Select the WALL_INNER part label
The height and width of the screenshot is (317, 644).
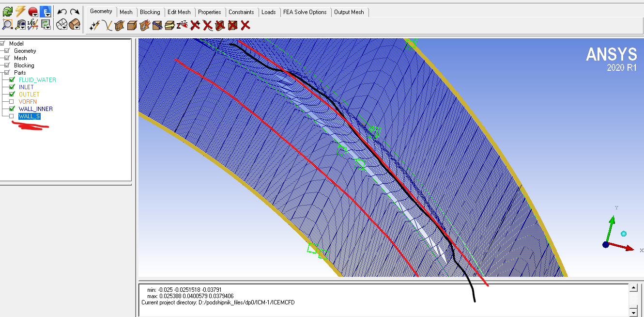click(x=36, y=109)
